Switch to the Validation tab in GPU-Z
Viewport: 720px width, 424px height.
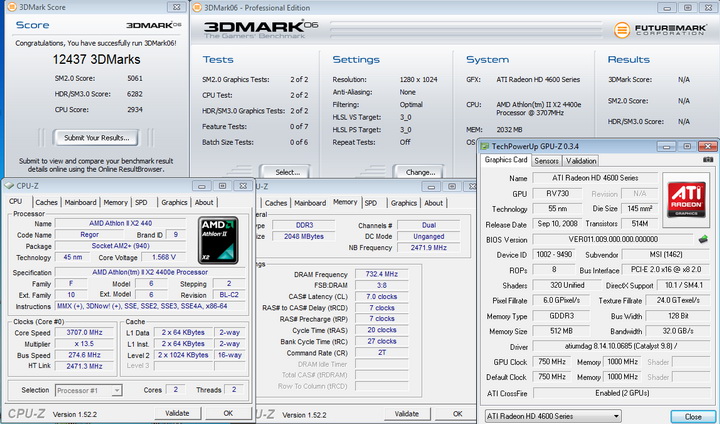point(581,161)
